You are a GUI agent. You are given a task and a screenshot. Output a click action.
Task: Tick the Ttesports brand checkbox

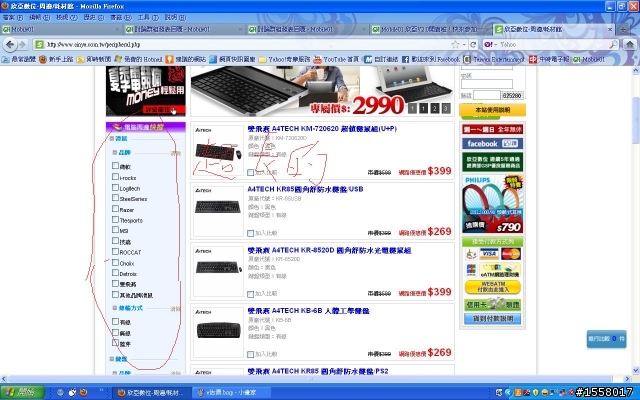[116, 219]
